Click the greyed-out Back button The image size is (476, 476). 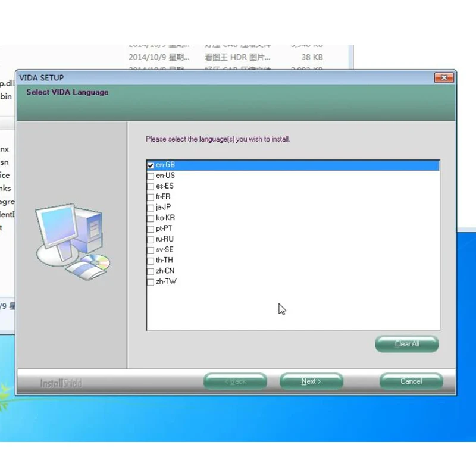pos(235,381)
